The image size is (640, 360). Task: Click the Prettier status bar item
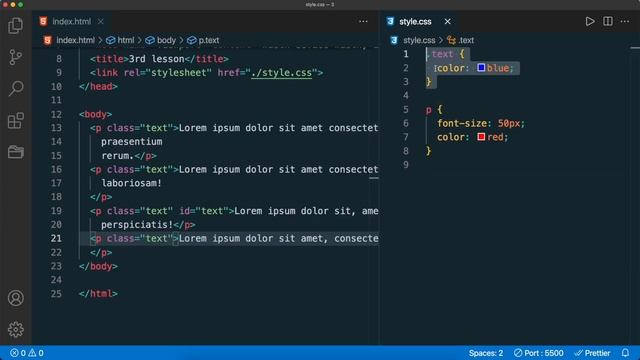pos(592,353)
